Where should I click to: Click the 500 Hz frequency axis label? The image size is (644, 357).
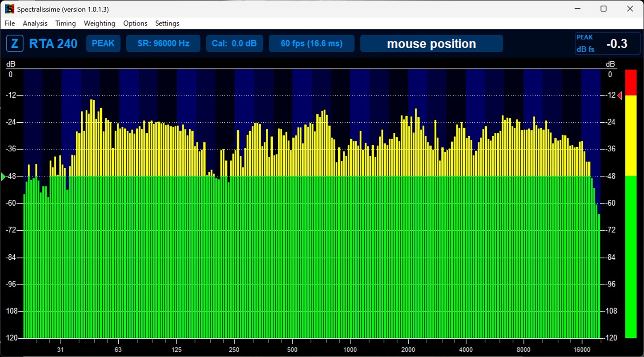292,349
